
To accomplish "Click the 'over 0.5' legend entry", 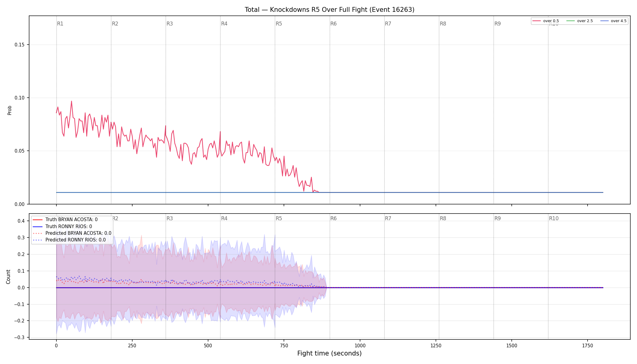I will [545, 21].
